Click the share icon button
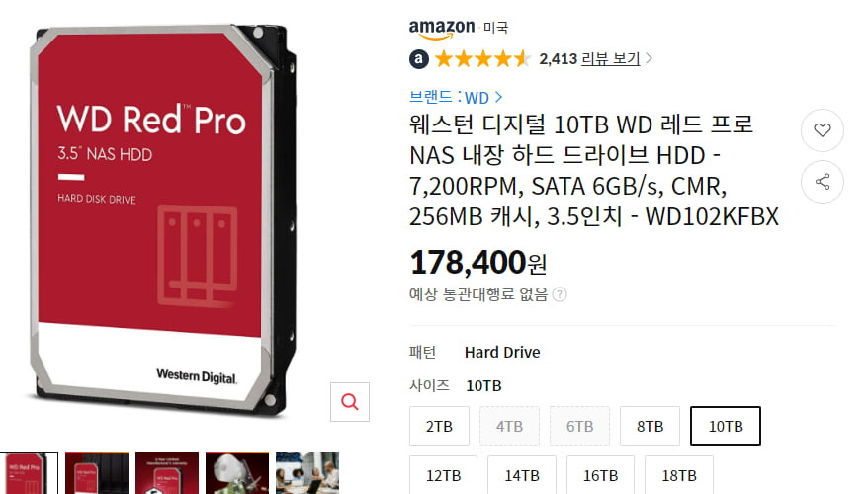Image resolution: width=868 pixels, height=494 pixels. pos(823,182)
